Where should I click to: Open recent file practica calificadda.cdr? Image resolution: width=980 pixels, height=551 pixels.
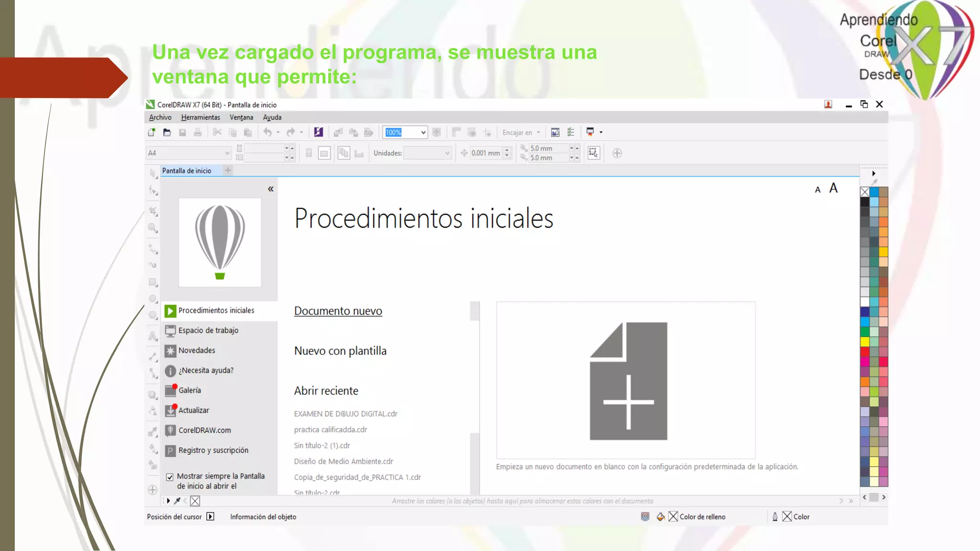[x=331, y=430]
